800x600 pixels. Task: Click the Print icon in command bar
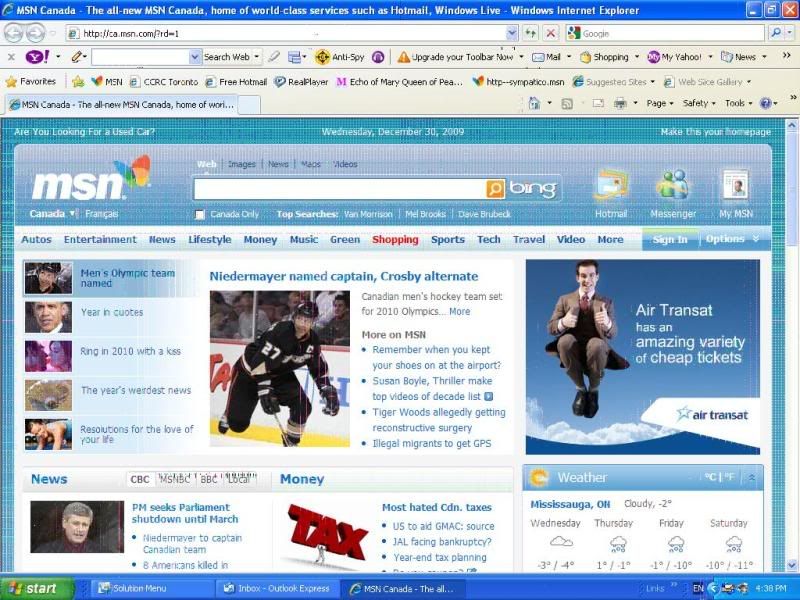pyautogui.click(x=620, y=104)
